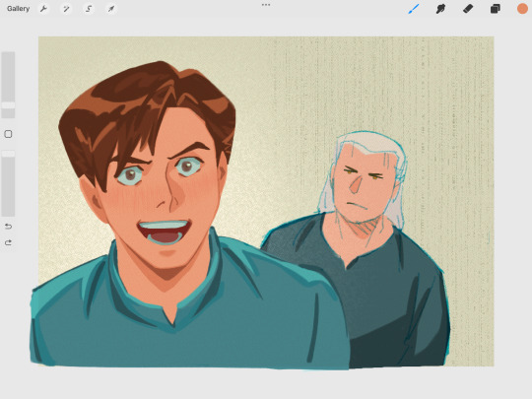
Task: Open the Actions wrench menu
Action: point(43,9)
